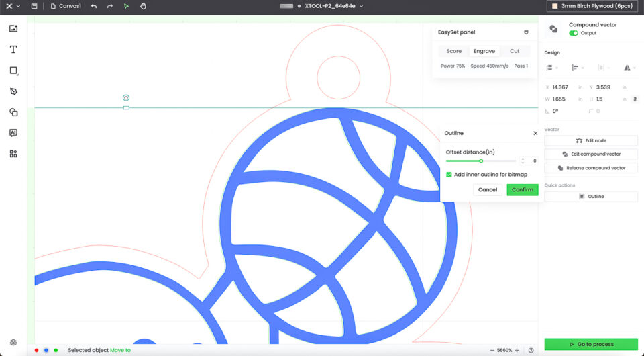Toggle the Output switch off
Screen dimensions: 644x356
tap(574, 33)
